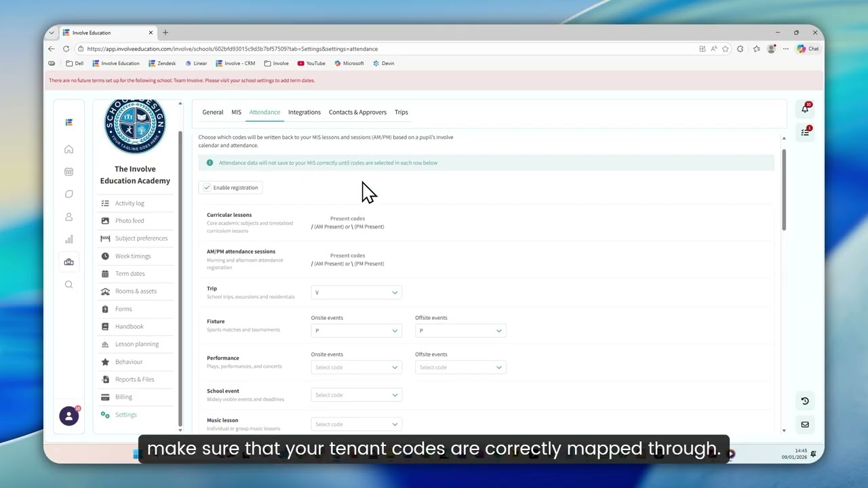
Task: Expand Performance Offsite events Select code dropdown
Action: click(460, 367)
